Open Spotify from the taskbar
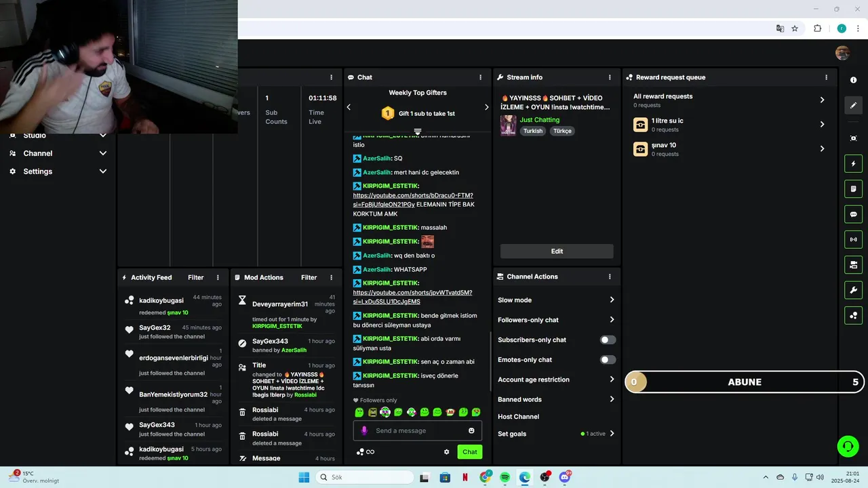868x488 pixels. (x=505, y=477)
